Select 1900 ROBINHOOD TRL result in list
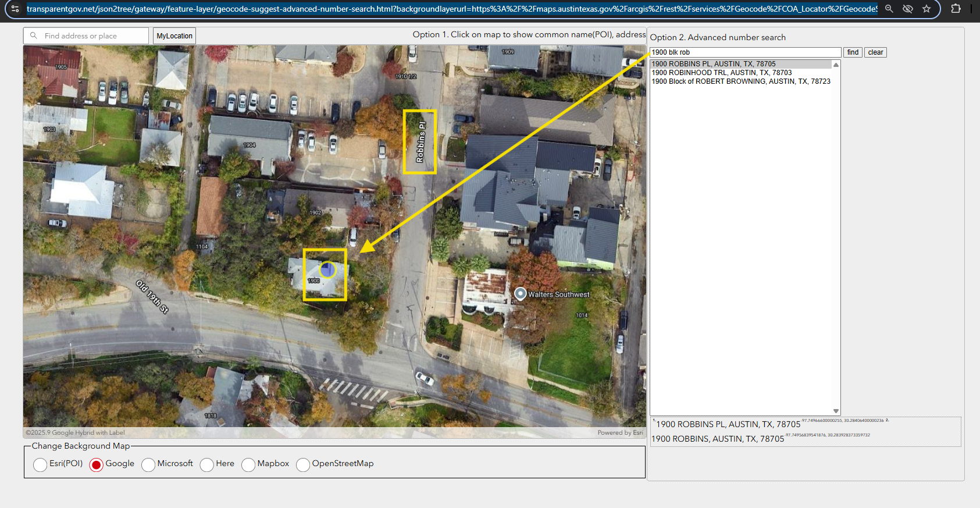Viewport: 980px width, 508px height. [x=721, y=73]
